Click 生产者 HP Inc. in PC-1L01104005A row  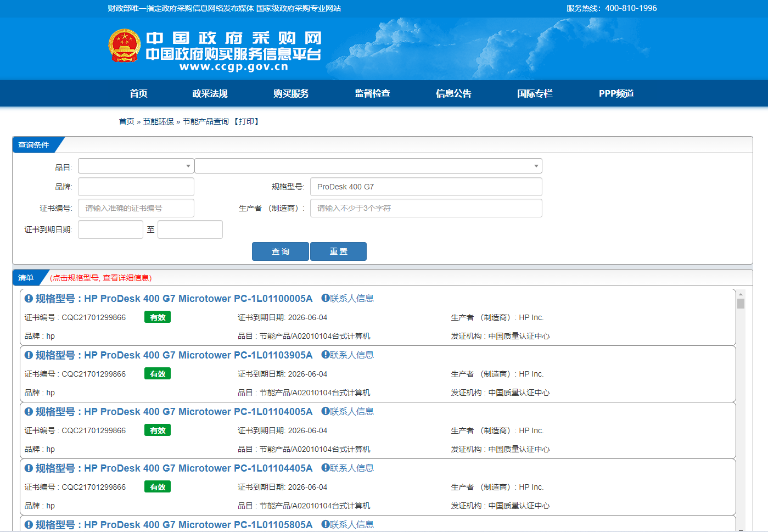click(x=497, y=430)
